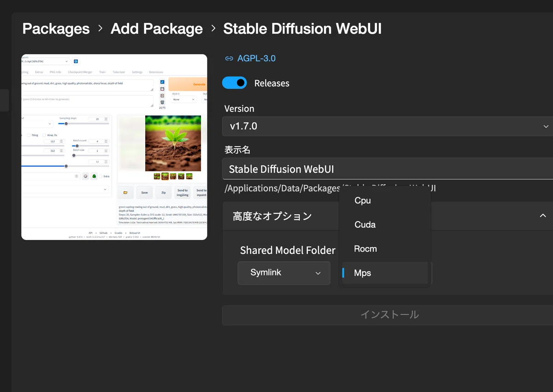Navigate to Add Package breadcrumb

point(157,29)
